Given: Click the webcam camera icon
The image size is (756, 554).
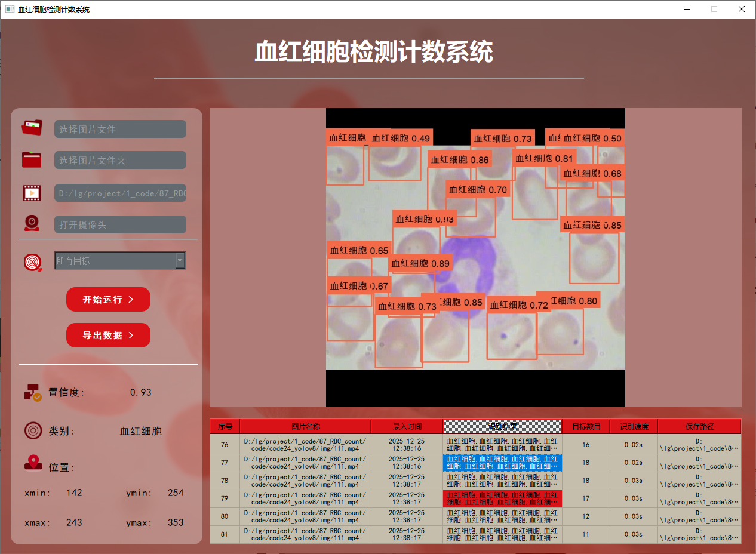Looking at the screenshot, I should tap(32, 223).
